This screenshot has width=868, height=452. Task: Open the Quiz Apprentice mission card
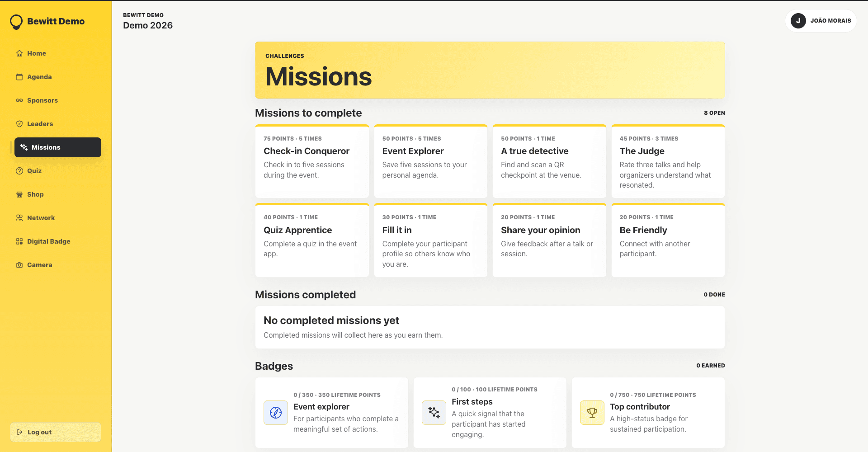[x=312, y=240]
